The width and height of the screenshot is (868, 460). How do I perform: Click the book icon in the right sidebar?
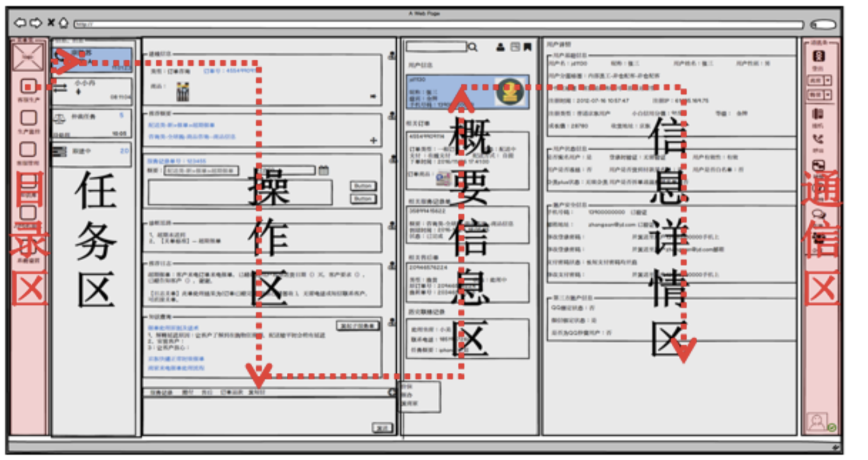point(818,114)
